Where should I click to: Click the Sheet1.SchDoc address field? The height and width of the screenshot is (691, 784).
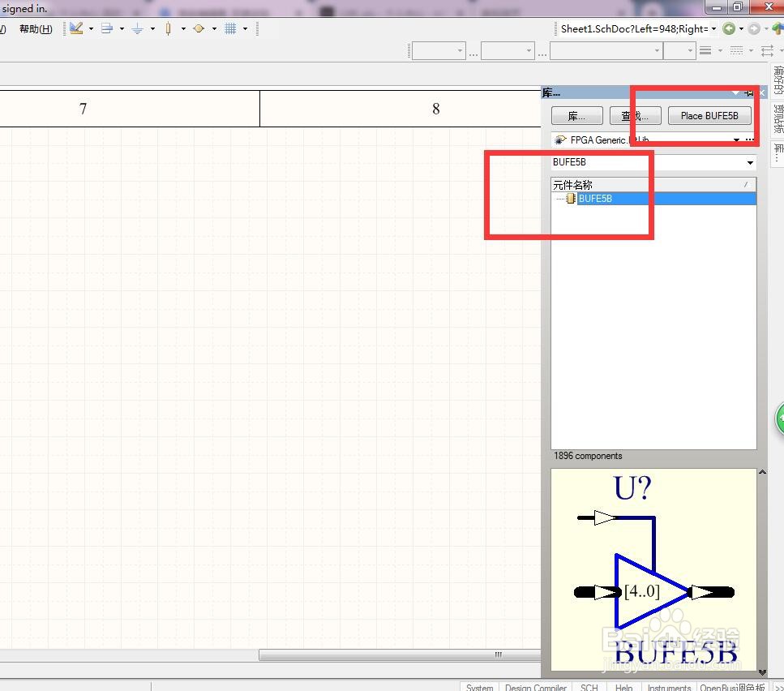click(x=634, y=29)
